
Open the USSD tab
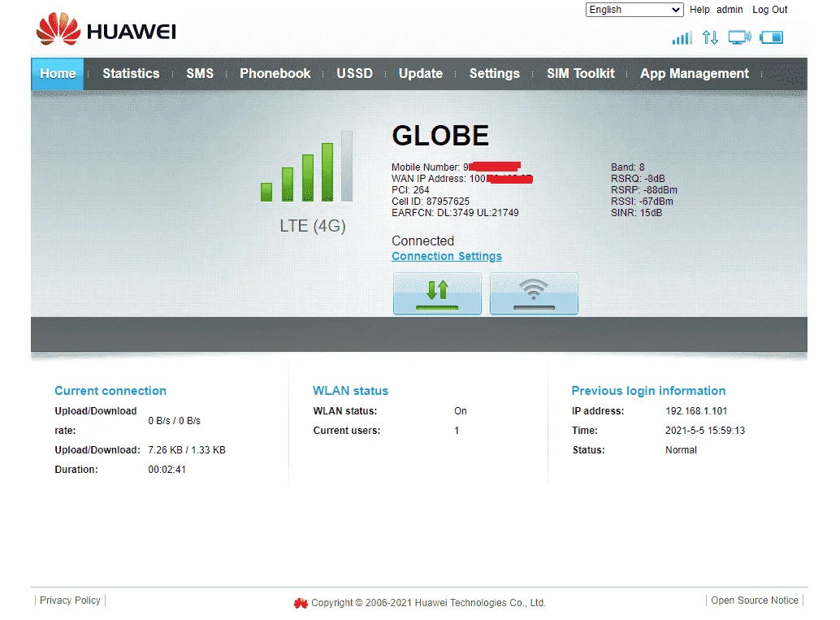(355, 73)
